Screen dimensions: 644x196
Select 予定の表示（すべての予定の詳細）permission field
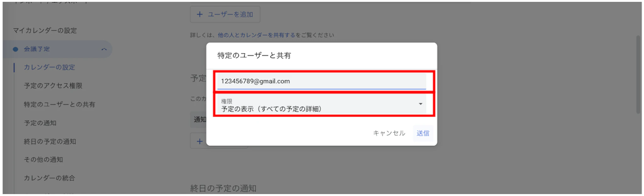321,105
